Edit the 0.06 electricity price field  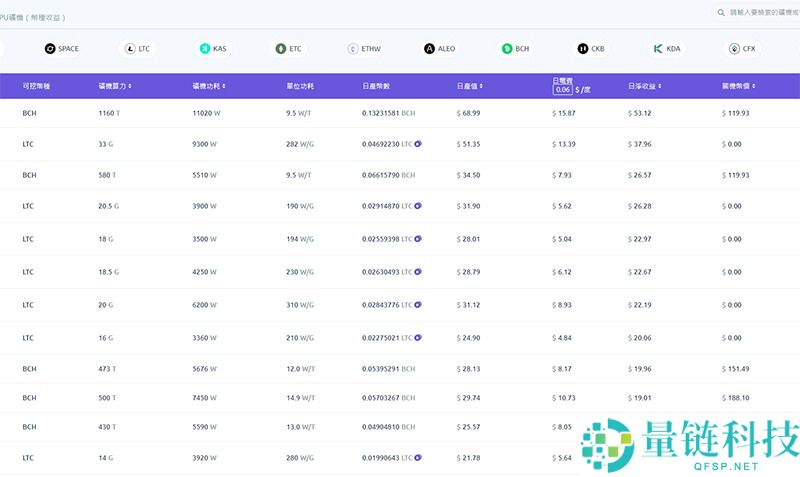click(x=562, y=90)
